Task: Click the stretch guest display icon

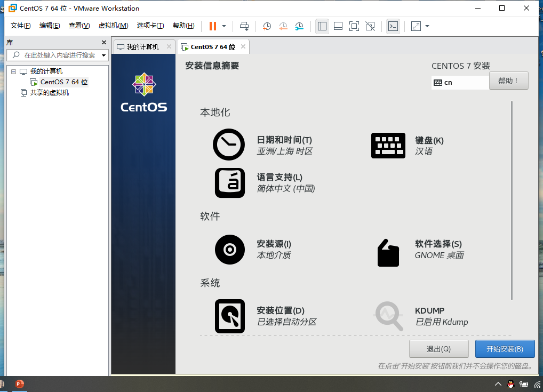Action: (x=416, y=26)
